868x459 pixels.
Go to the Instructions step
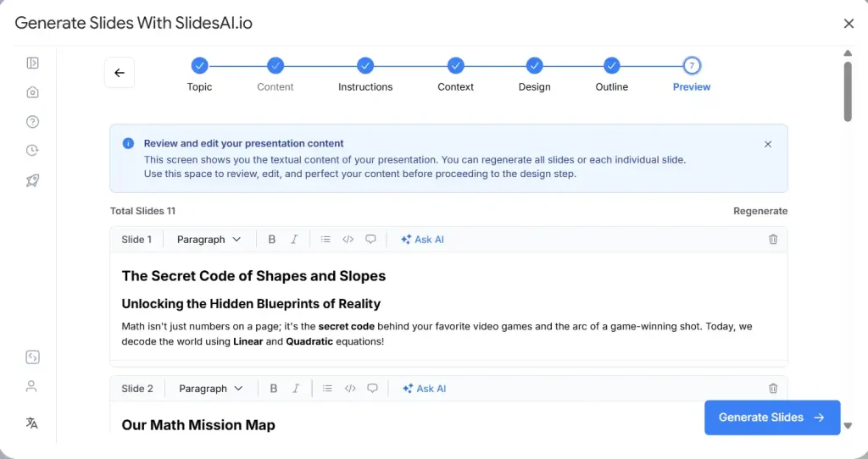[x=365, y=75]
